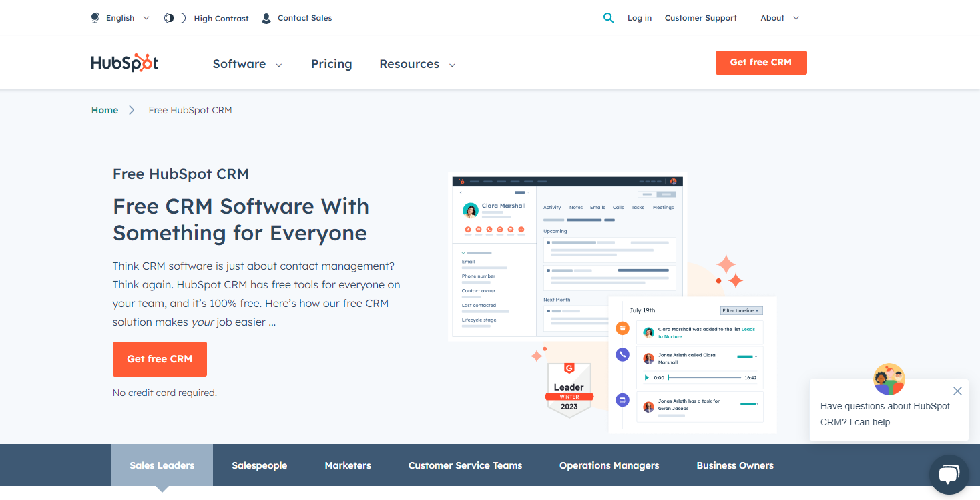
Task: Click header Get free CRM button
Action: 761,63
